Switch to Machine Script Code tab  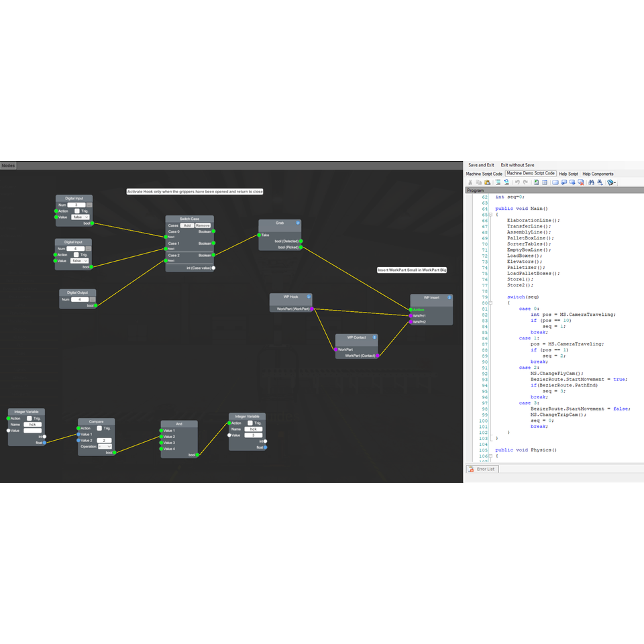click(x=484, y=174)
